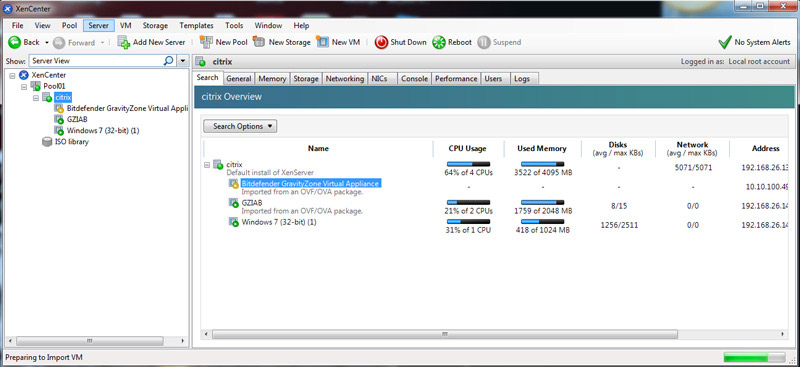The image size is (800, 367).
Task: Open the Templates menu
Action: coord(196,26)
